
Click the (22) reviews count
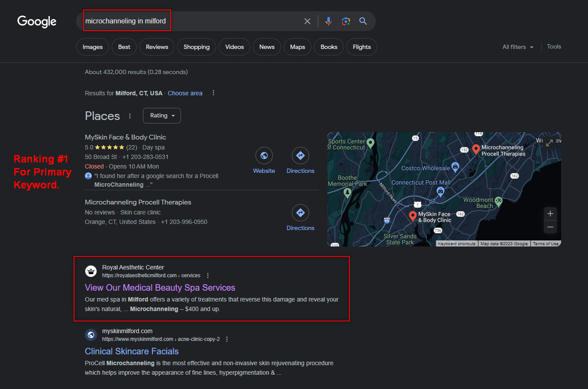(x=132, y=147)
